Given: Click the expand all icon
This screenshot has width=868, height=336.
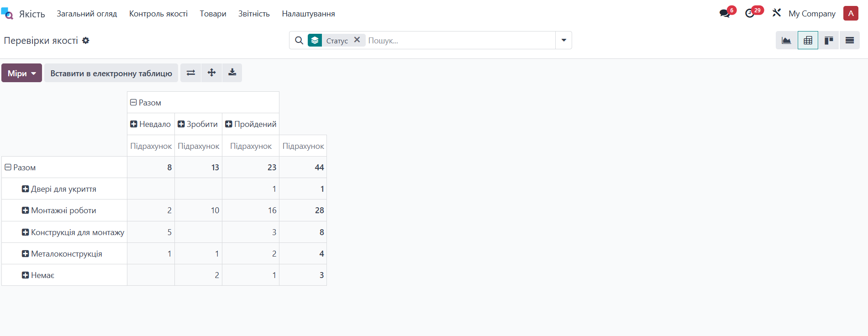Looking at the screenshot, I should 211,73.
